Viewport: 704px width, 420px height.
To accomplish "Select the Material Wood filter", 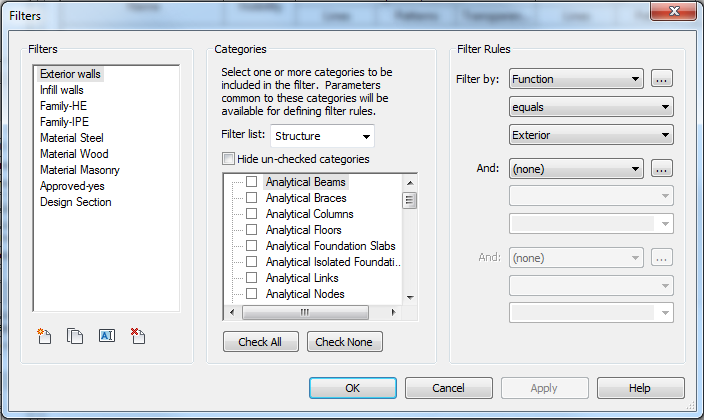I will click(x=74, y=154).
